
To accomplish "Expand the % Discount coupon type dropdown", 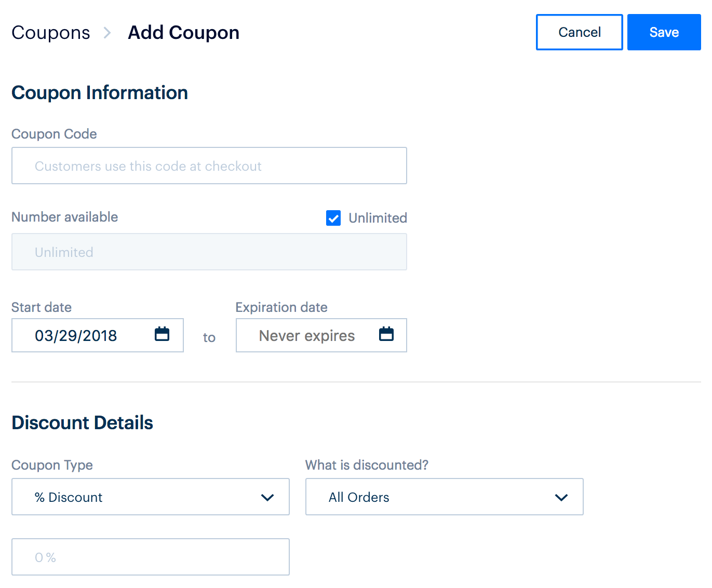I will (150, 497).
